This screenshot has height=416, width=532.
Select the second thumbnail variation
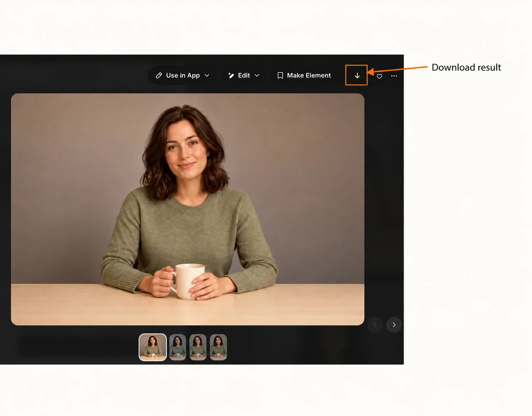click(x=177, y=347)
